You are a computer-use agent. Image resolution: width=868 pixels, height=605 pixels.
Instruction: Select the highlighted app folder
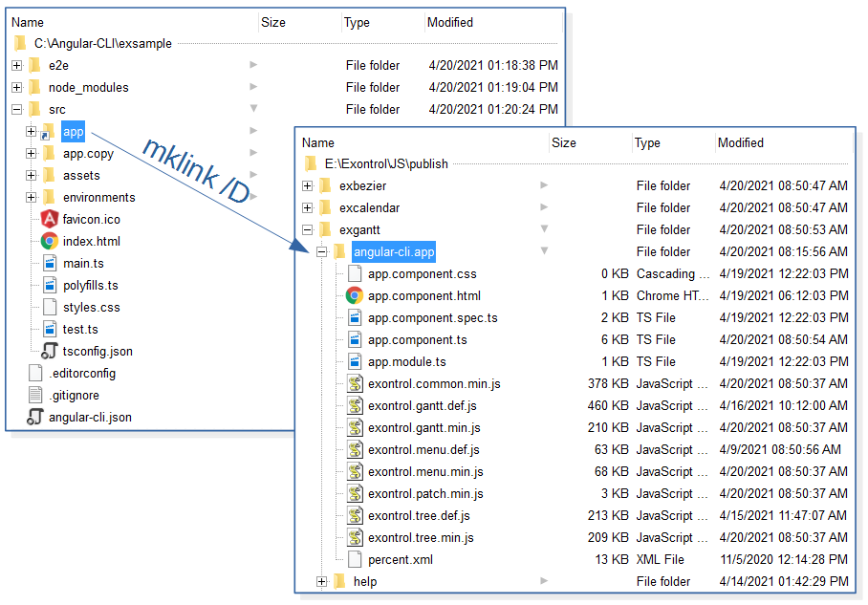click(x=74, y=131)
